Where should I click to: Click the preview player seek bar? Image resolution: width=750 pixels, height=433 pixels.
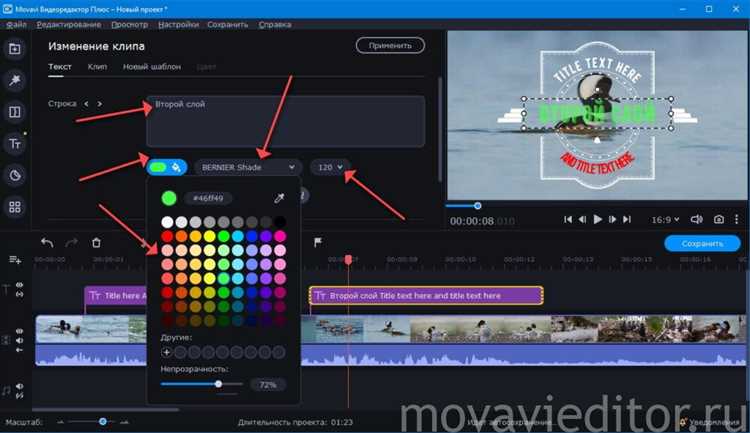point(596,206)
